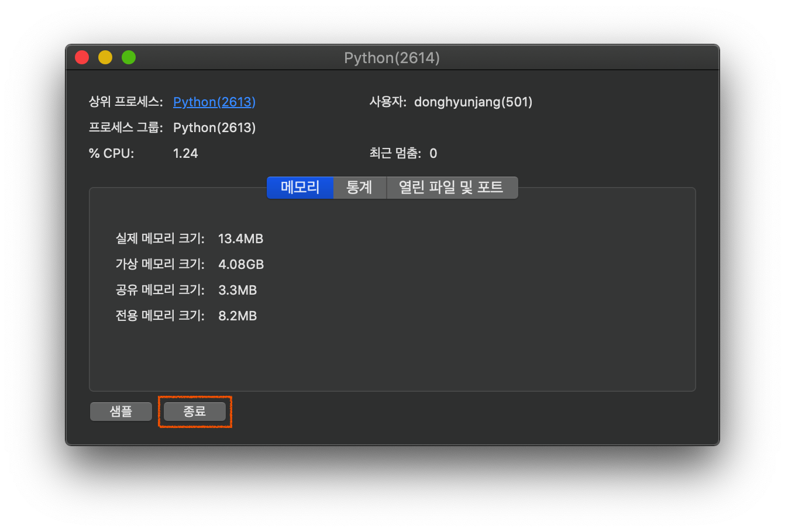Viewport: 785px width, 532px height.
Task: Switch to the 메모리 tab
Action: 300,188
